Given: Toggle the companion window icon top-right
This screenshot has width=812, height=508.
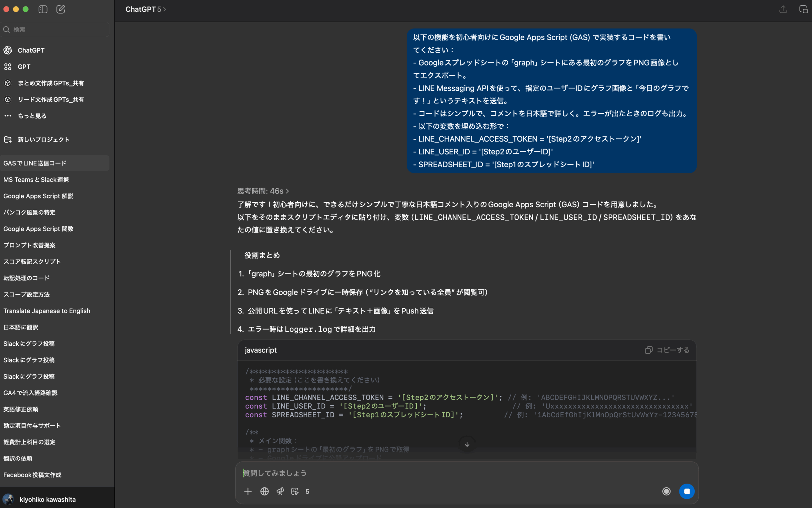Looking at the screenshot, I should point(803,9).
